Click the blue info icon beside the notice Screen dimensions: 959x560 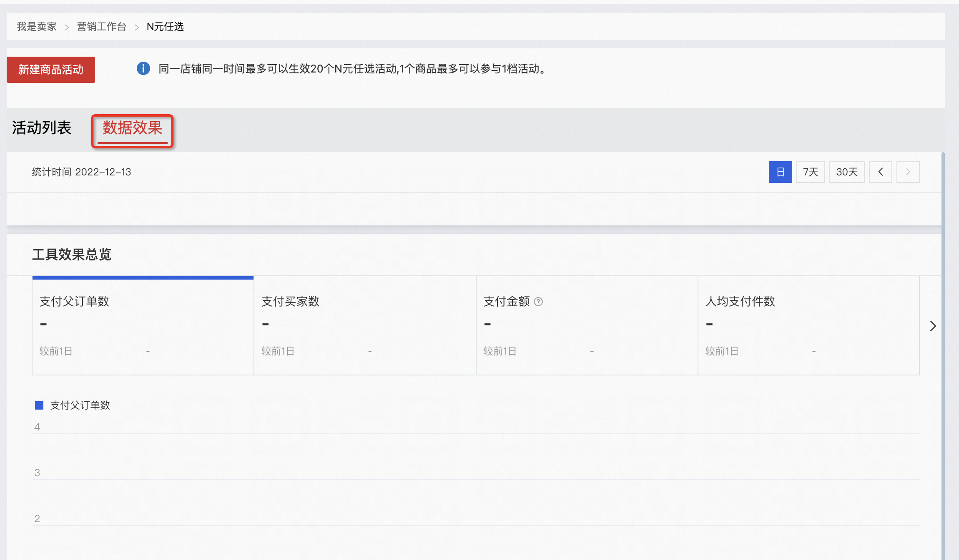pyautogui.click(x=143, y=68)
